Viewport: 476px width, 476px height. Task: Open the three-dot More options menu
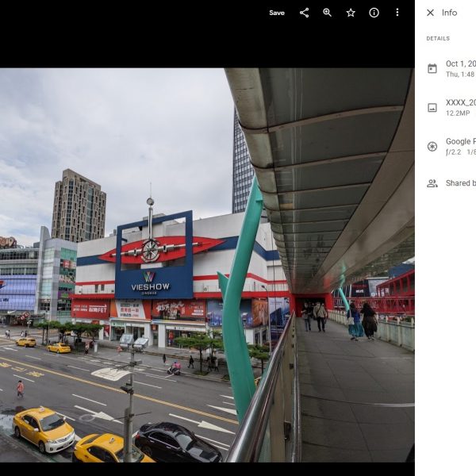click(x=397, y=13)
